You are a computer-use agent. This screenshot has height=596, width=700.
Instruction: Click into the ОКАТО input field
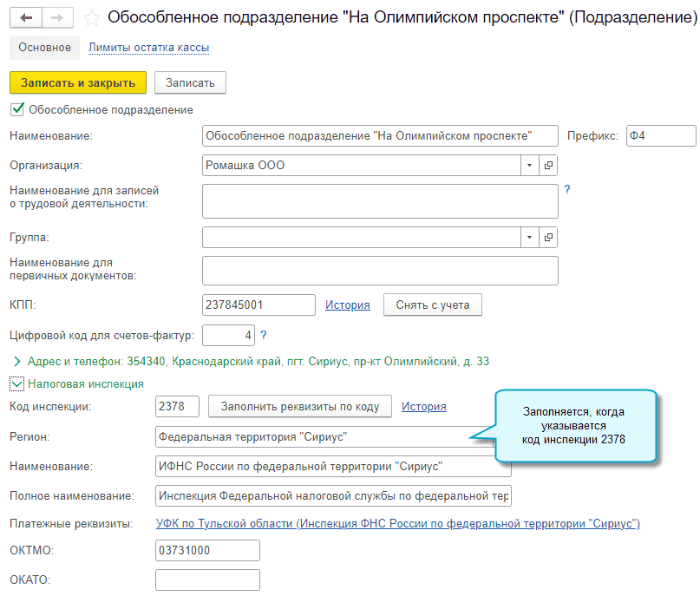click(x=207, y=579)
